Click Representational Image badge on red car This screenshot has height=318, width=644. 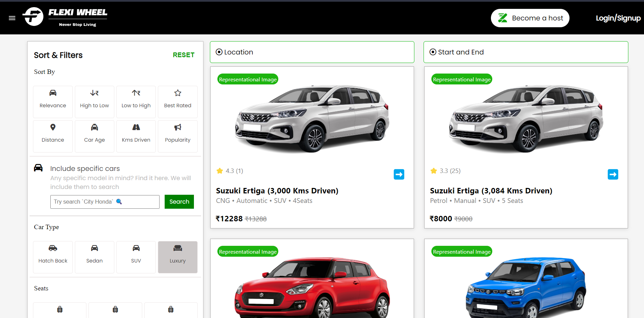tap(248, 252)
